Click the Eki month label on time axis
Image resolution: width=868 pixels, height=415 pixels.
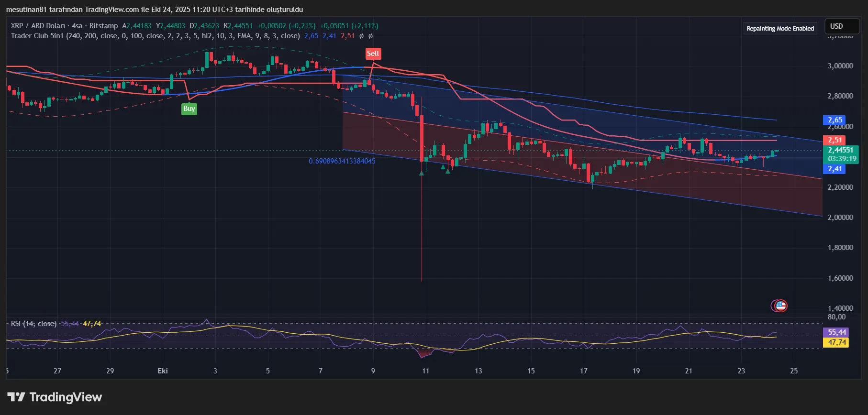pos(163,371)
